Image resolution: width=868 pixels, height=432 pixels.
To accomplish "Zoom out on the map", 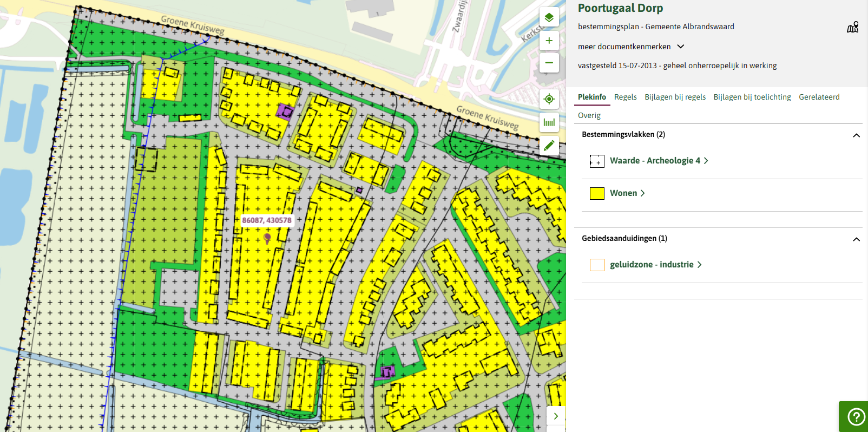I will click(549, 63).
